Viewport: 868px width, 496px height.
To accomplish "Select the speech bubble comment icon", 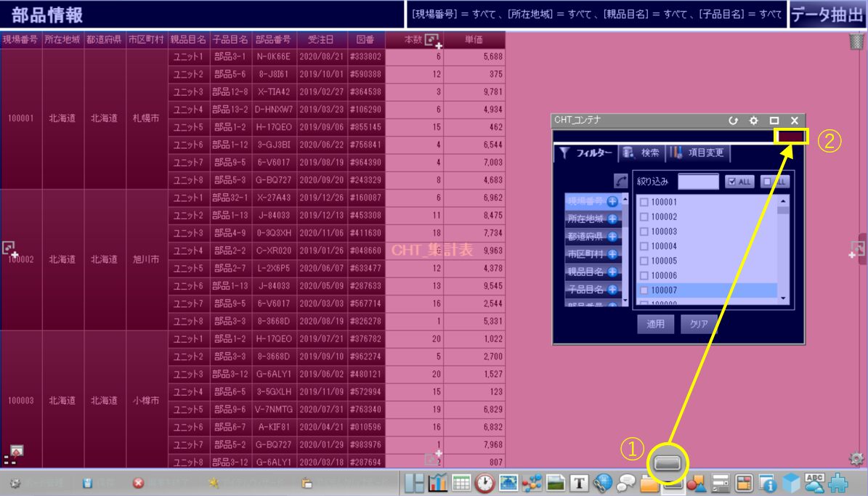I will (626, 483).
